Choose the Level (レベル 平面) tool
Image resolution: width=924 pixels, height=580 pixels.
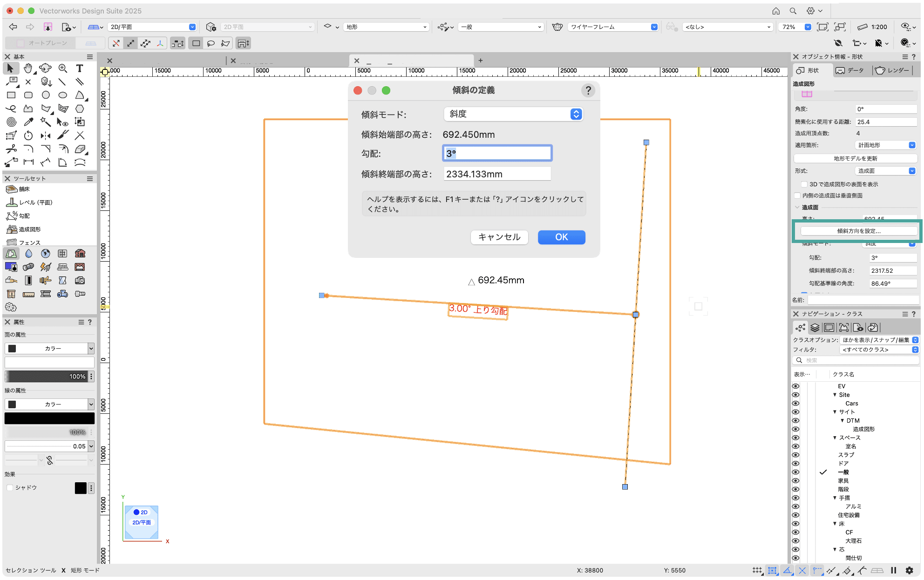tap(29, 202)
